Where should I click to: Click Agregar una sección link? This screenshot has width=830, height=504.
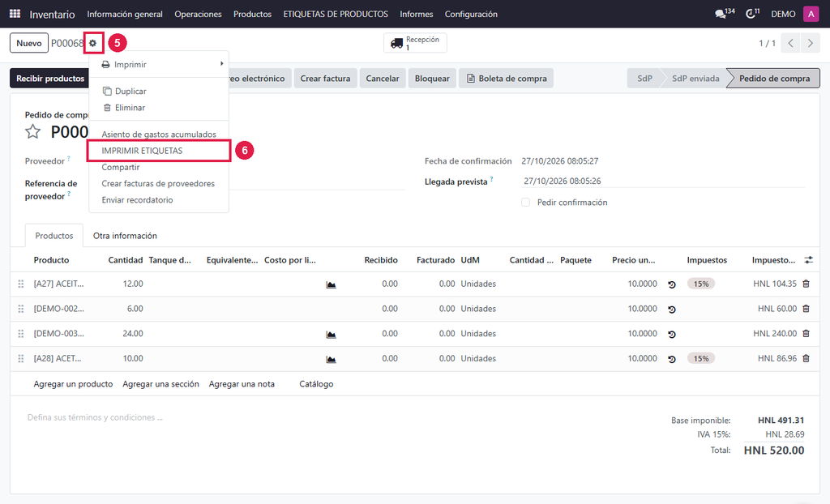(161, 384)
